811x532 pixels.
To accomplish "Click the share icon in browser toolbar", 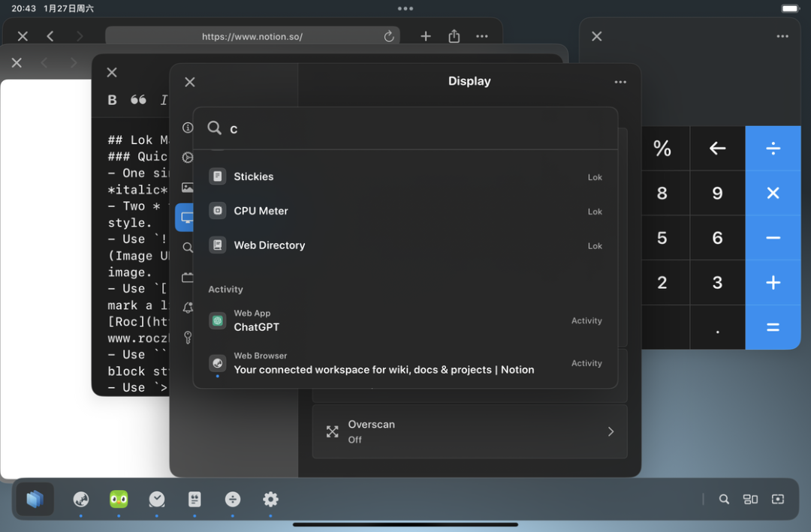I will point(454,36).
